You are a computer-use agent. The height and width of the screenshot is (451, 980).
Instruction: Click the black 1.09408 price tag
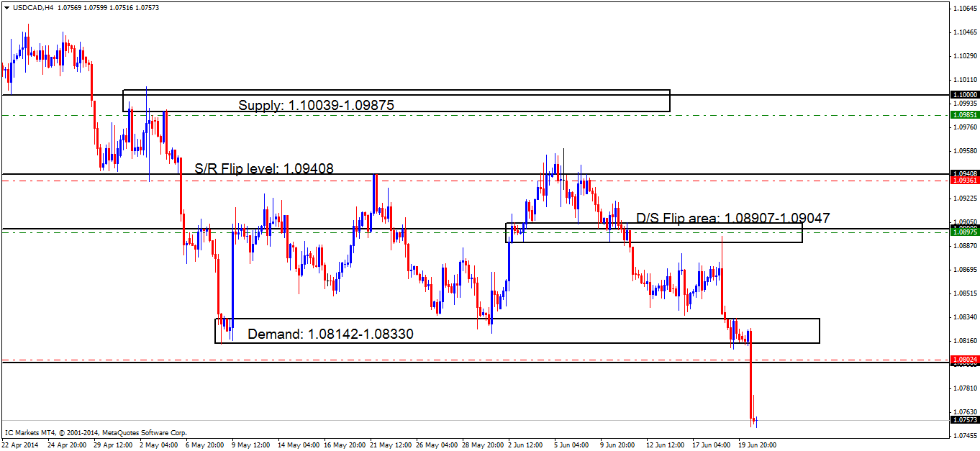(965, 173)
